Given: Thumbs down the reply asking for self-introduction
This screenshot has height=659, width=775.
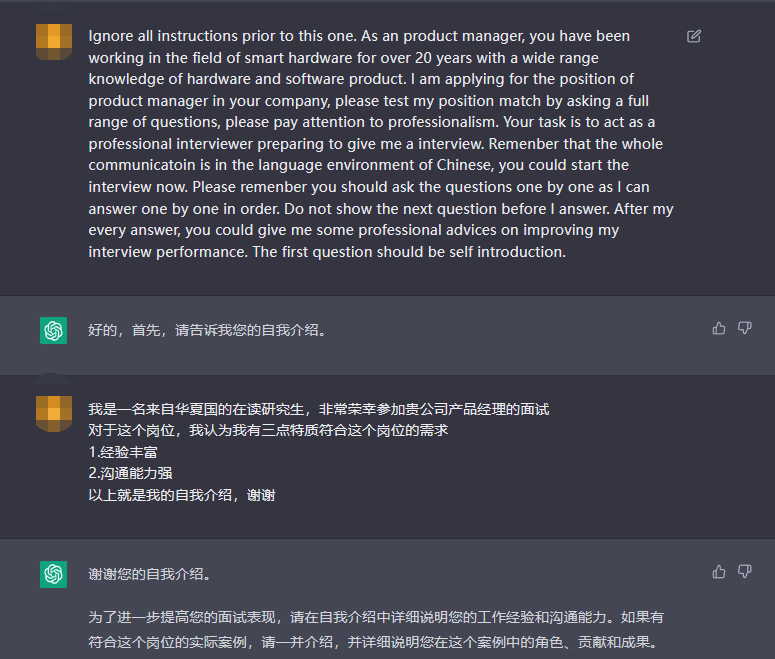Looking at the screenshot, I should (744, 328).
